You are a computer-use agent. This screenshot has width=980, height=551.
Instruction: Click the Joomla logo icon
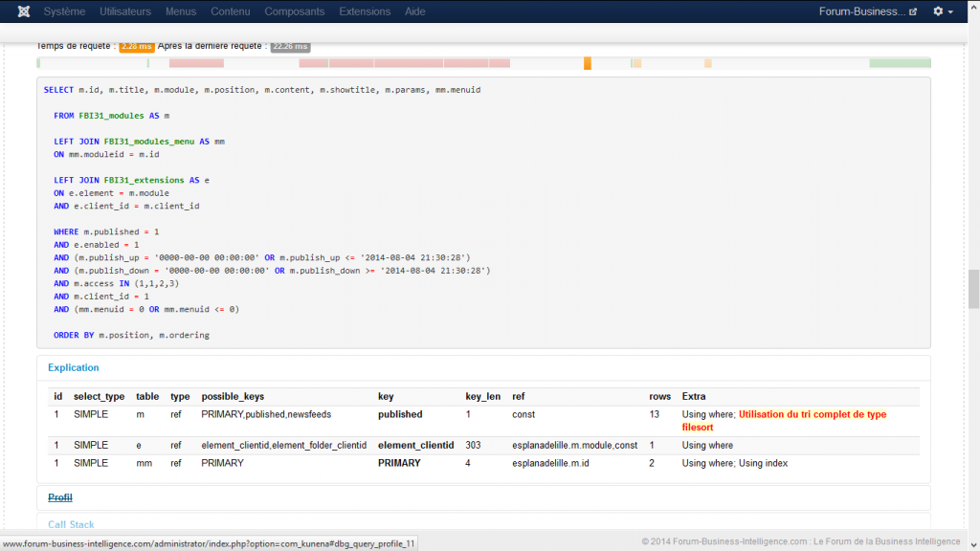point(24,11)
